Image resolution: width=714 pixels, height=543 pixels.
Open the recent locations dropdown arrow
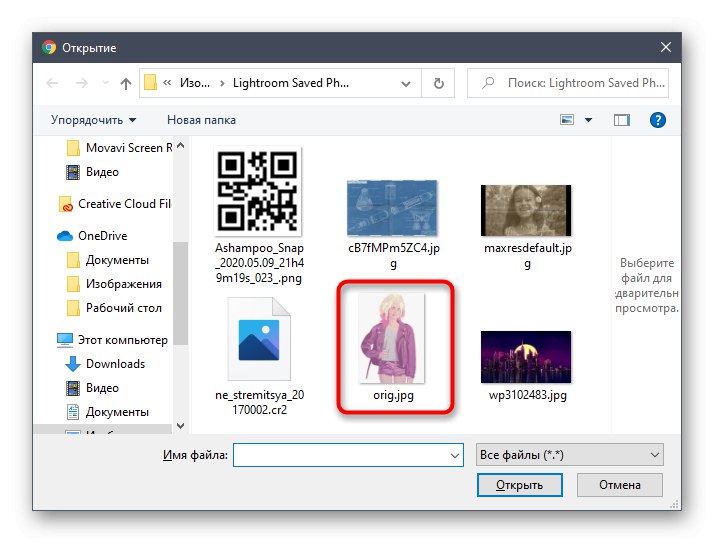pos(106,83)
